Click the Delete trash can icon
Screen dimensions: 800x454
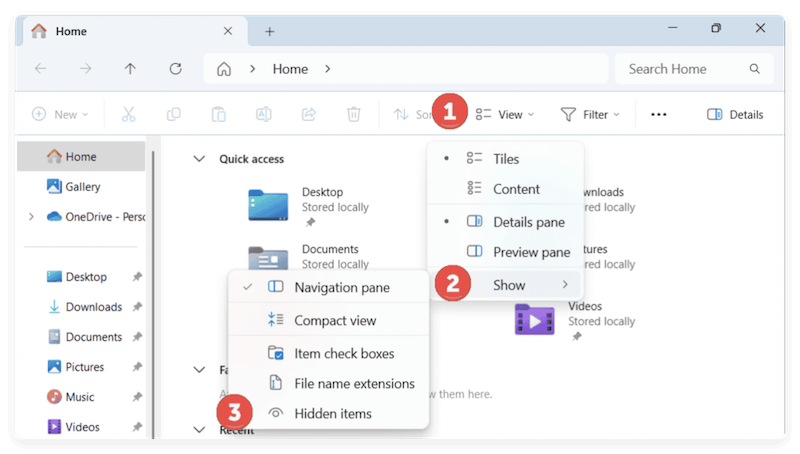353,114
